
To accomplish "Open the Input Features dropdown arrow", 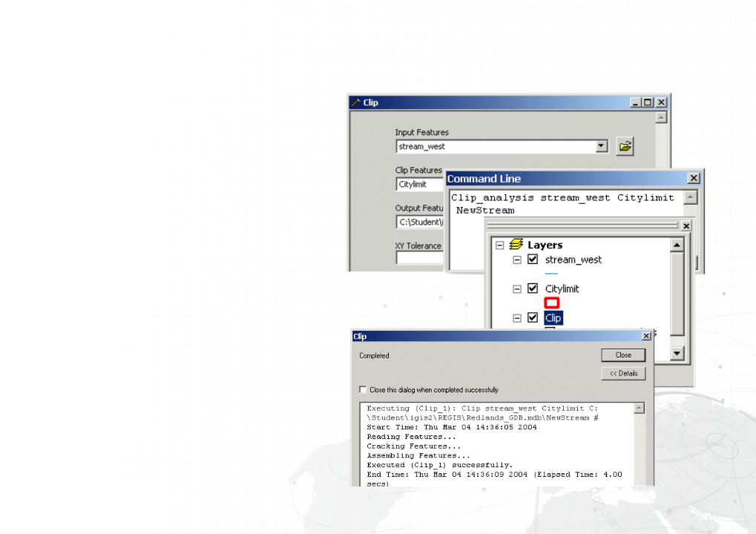I will point(601,146).
